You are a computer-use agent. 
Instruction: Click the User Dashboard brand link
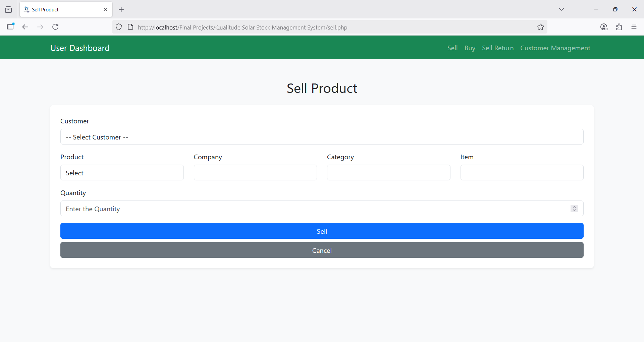80,48
